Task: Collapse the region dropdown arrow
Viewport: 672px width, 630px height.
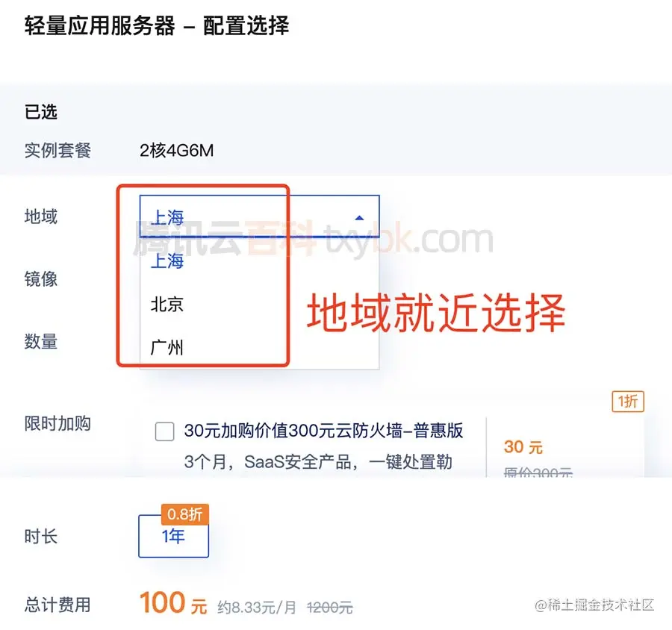Action: [x=359, y=217]
